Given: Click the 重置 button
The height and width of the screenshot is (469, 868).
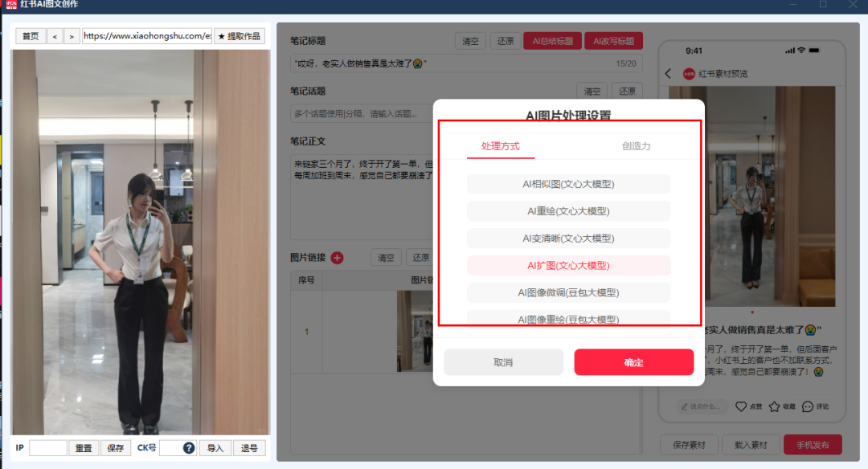Looking at the screenshot, I should click(84, 448).
